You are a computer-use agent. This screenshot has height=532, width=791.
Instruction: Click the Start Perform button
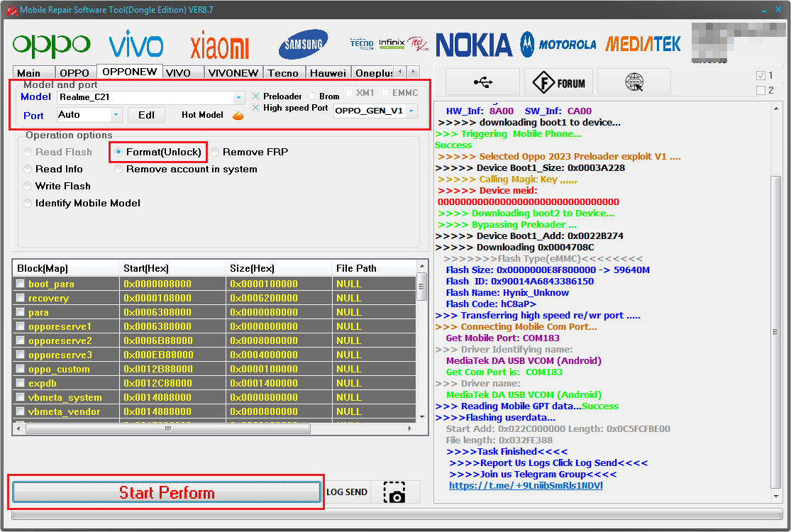pos(167,492)
